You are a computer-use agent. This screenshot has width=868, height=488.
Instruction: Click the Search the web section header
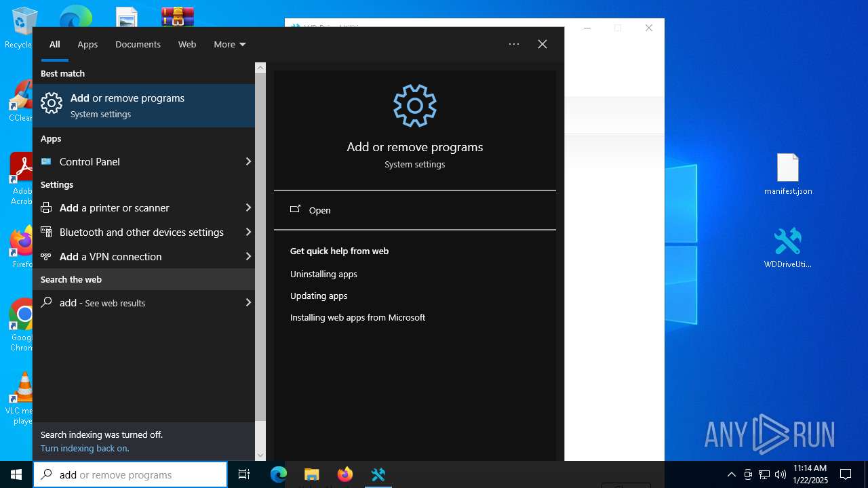pyautogui.click(x=71, y=279)
